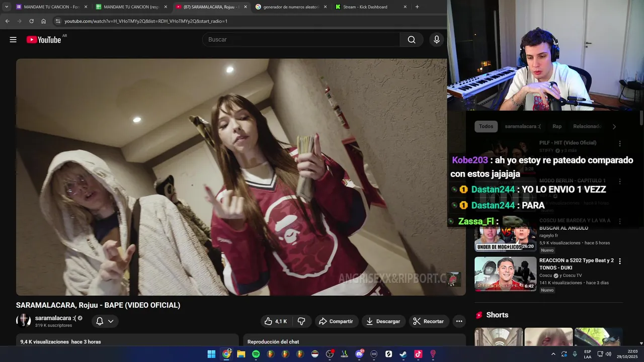The height and width of the screenshot is (362, 644).
Task: Open options for COSCU ME BARDEA video
Action: coord(620,222)
